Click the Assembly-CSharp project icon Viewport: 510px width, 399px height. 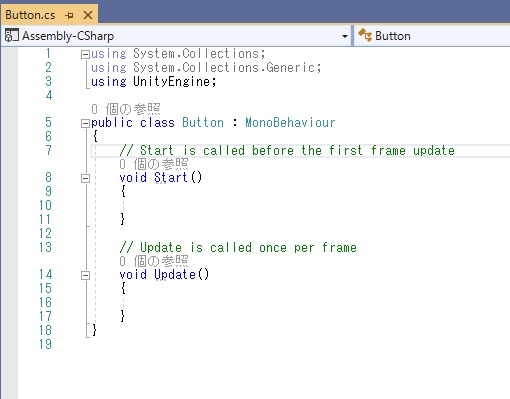[11, 36]
